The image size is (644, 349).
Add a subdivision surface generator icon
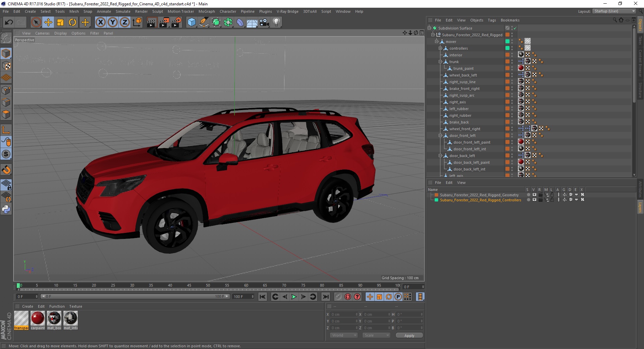coord(216,22)
